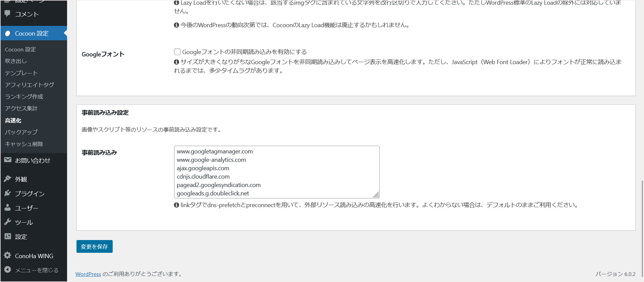644x282 pixels.
Task: Click the textarea resize handle corner
Action: (376, 195)
